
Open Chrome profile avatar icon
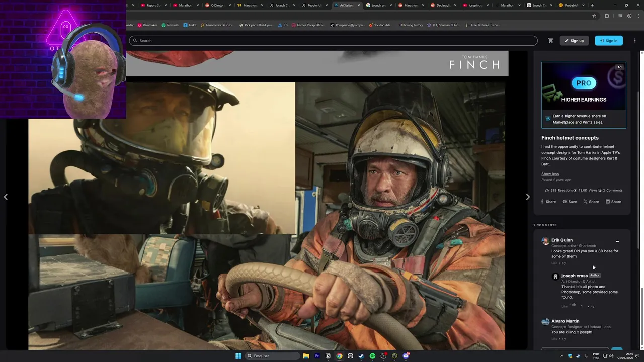[629, 16]
